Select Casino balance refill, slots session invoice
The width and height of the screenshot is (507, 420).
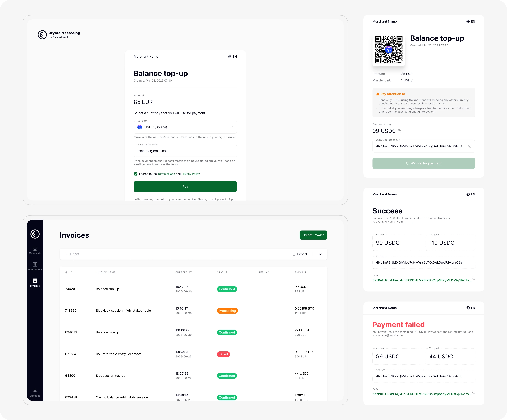(x=122, y=398)
